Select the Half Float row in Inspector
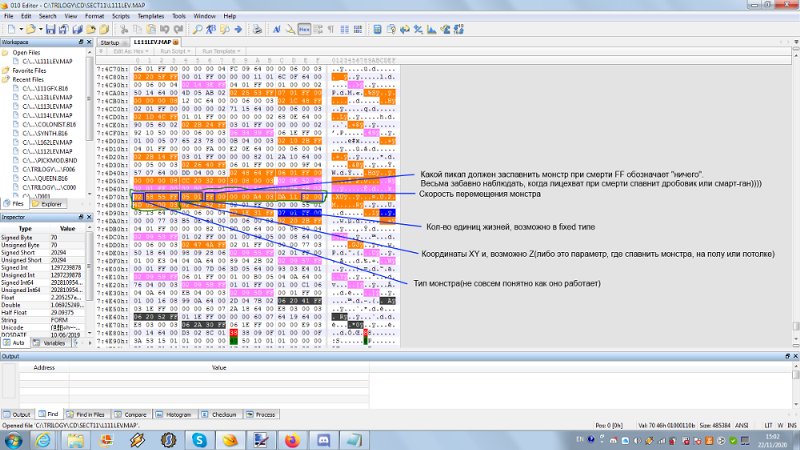The width and height of the screenshot is (800, 450). [42, 312]
